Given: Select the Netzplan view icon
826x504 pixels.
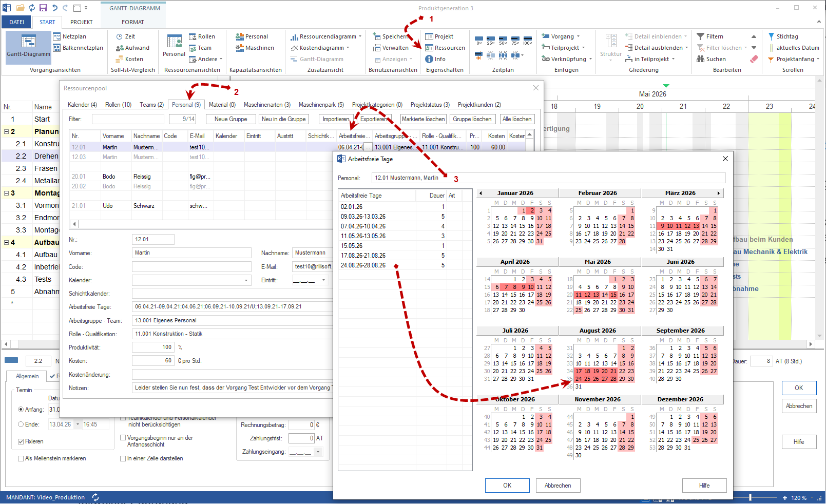Looking at the screenshot, I should [x=57, y=36].
